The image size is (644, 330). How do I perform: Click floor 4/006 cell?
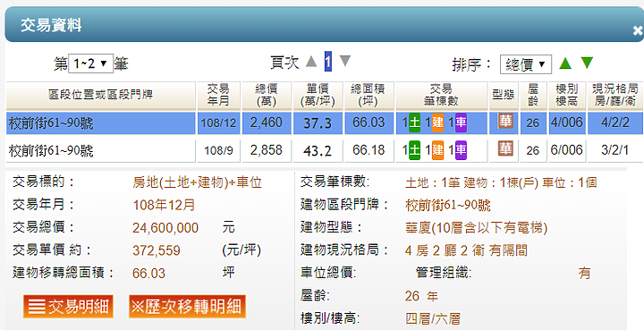pos(567,123)
